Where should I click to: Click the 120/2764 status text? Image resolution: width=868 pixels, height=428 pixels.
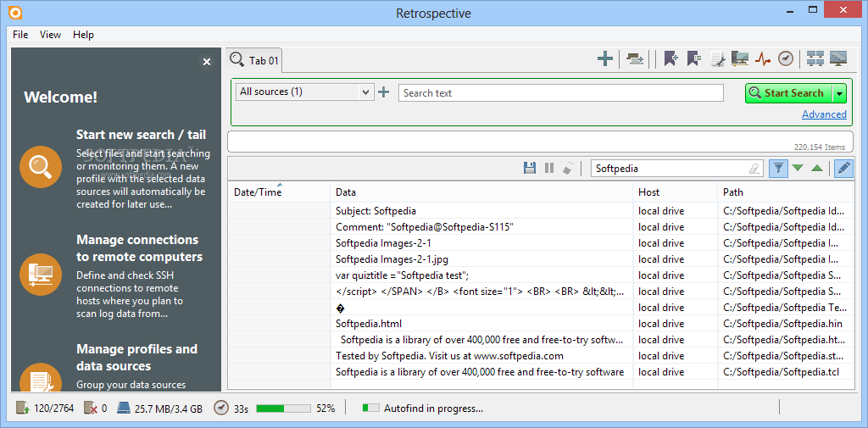[x=53, y=409]
